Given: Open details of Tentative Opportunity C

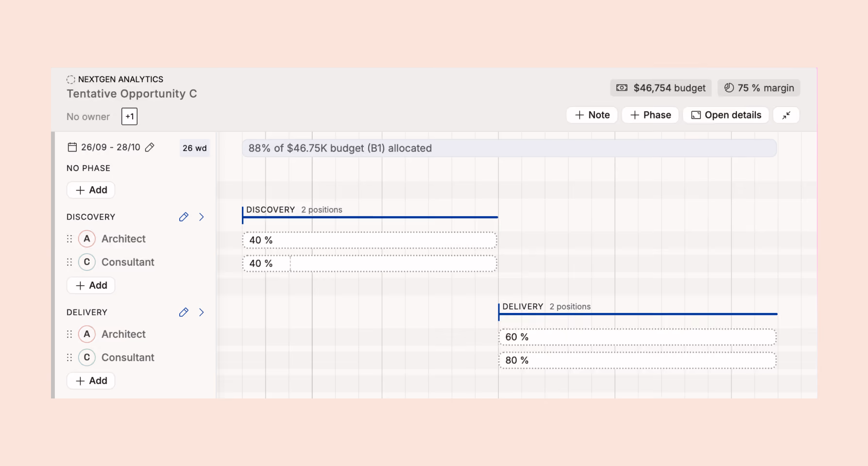Looking at the screenshot, I should (x=726, y=115).
